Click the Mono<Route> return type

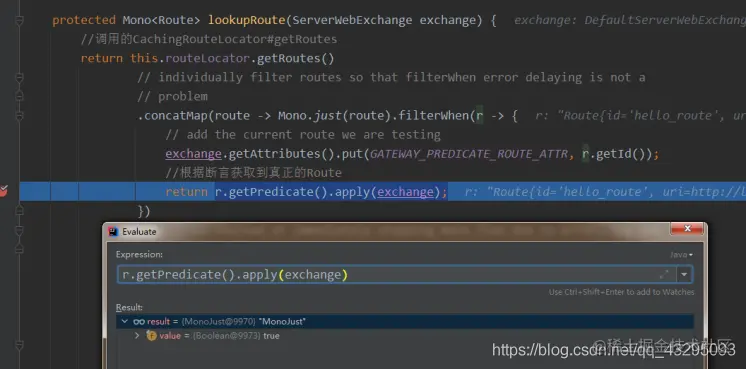point(161,20)
